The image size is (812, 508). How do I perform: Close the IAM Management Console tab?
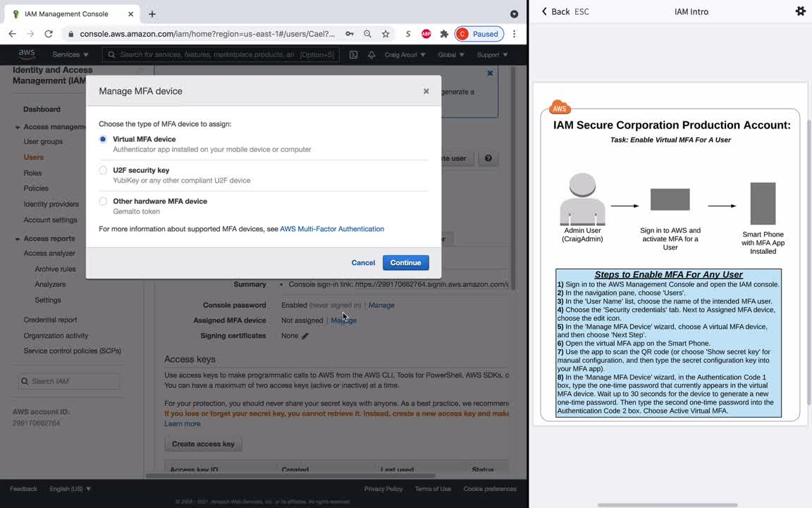(130, 14)
